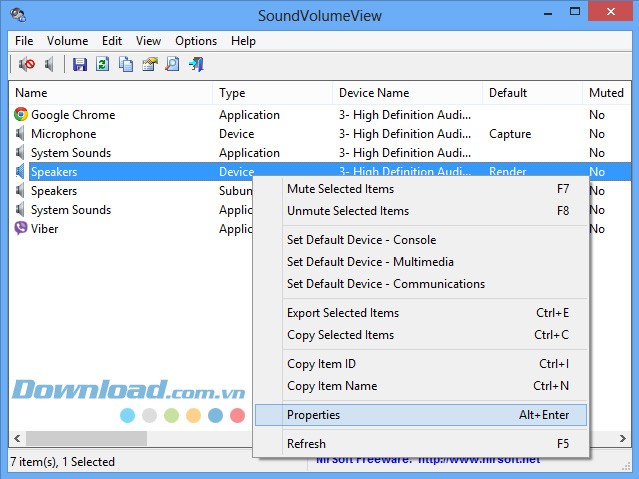Click the Mute toolbar icon
This screenshot has width=639, height=479.
coord(27,65)
